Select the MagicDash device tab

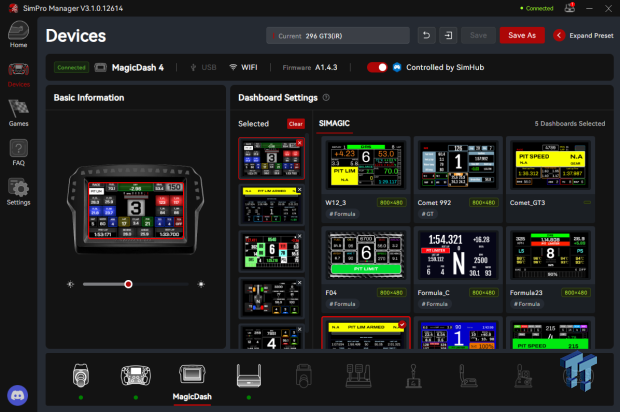pyautogui.click(x=192, y=382)
